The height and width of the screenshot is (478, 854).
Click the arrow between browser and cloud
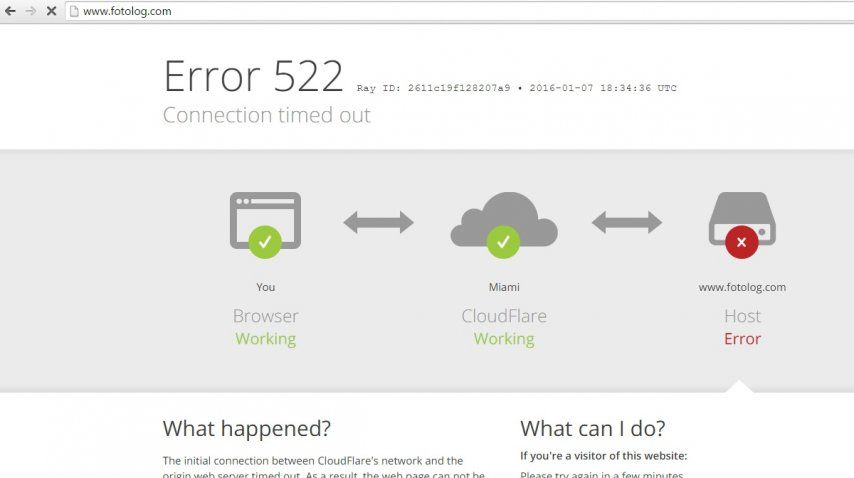[379, 222]
